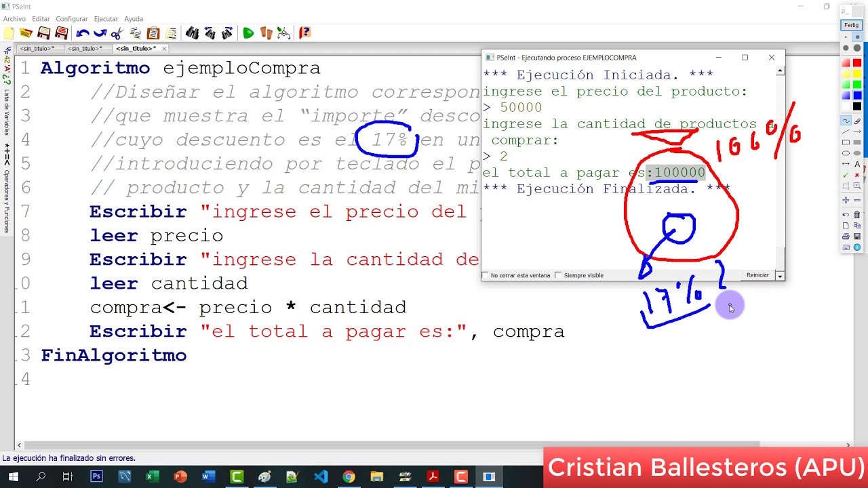Open the Ayuda menu
868x488 pixels.
pyautogui.click(x=134, y=19)
